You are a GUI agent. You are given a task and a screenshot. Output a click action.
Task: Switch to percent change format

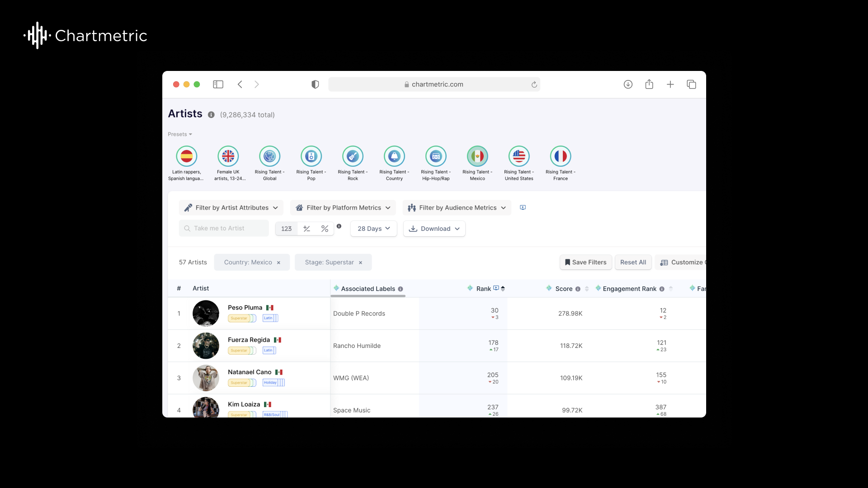pos(325,229)
